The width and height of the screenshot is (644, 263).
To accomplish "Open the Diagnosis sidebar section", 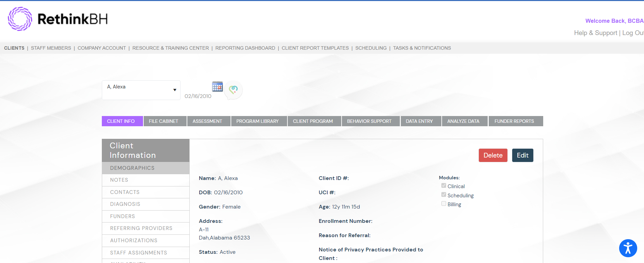I will pos(146,204).
